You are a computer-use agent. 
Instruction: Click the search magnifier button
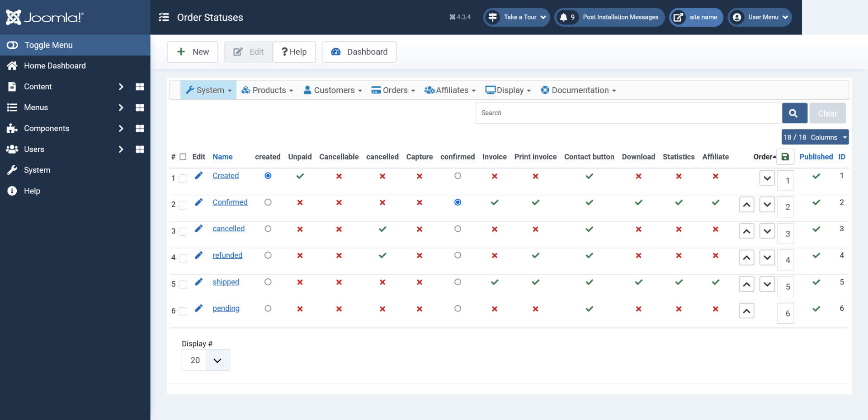(x=794, y=113)
